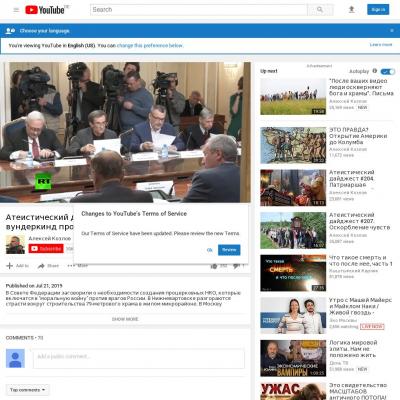This screenshot has width=400, height=400.
Task: Open 'Что такое смерть' video title
Action: coord(361,260)
